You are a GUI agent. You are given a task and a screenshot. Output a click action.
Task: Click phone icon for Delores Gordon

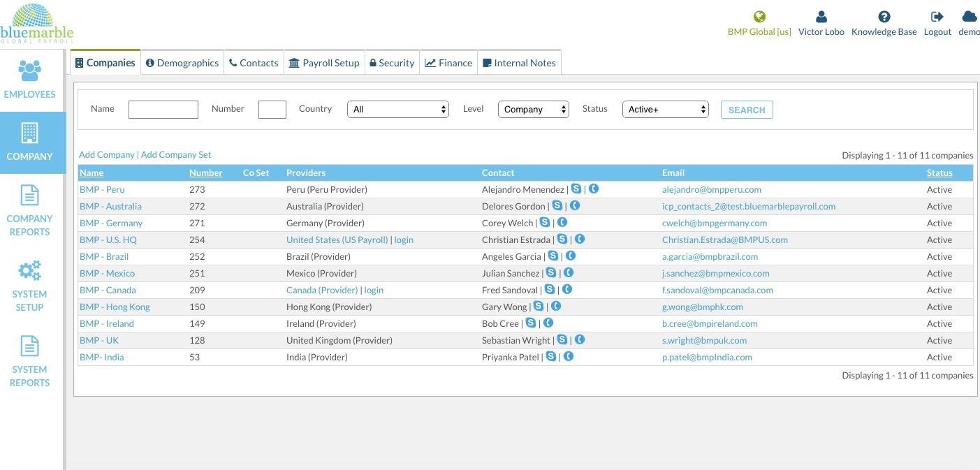[575, 205]
